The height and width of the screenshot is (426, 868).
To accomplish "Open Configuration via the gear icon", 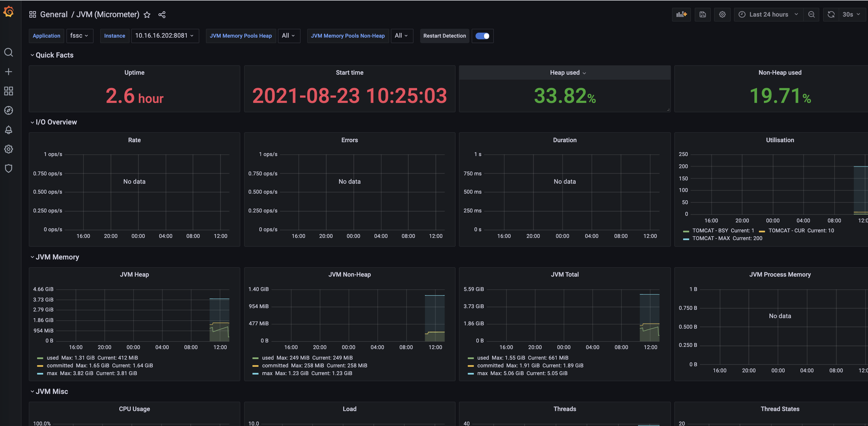I will point(9,149).
